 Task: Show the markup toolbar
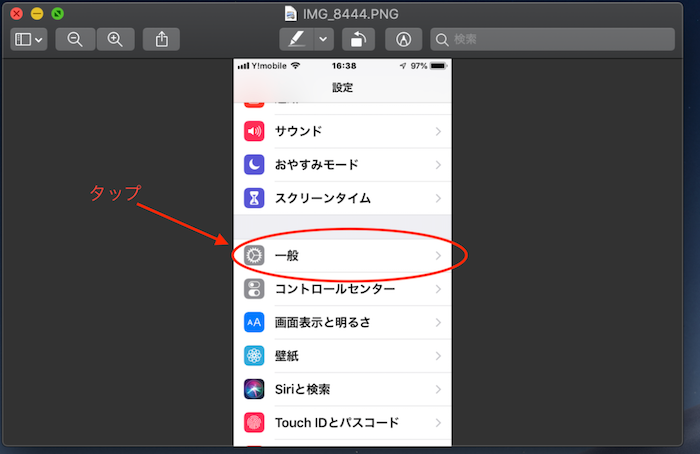(x=404, y=39)
